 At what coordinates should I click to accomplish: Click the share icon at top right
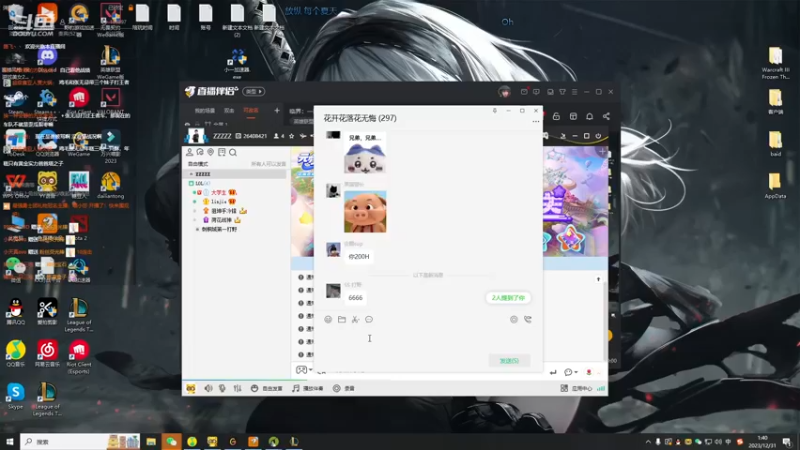[606, 116]
